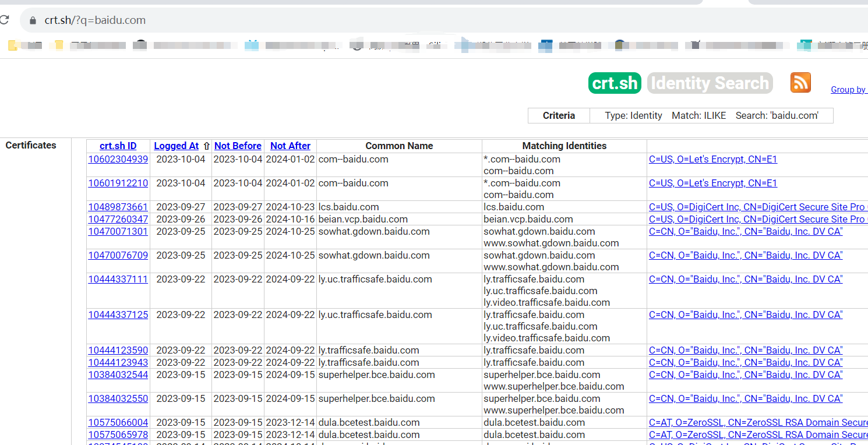Select Common Name ly.uc.trafficsafe.baidu.com in row 10444337125
Viewport: 868px width, 445px height.
[x=375, y=315]
